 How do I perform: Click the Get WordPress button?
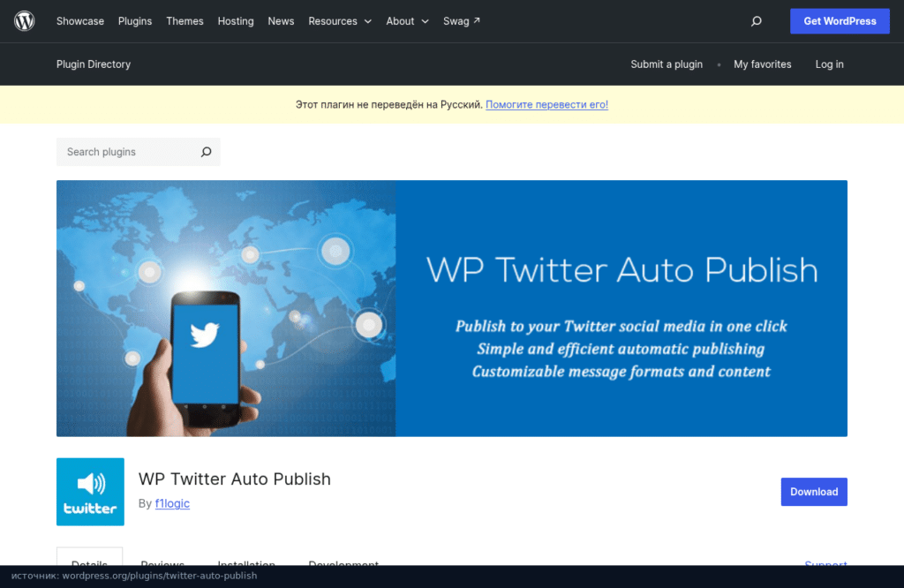(840, 21)
